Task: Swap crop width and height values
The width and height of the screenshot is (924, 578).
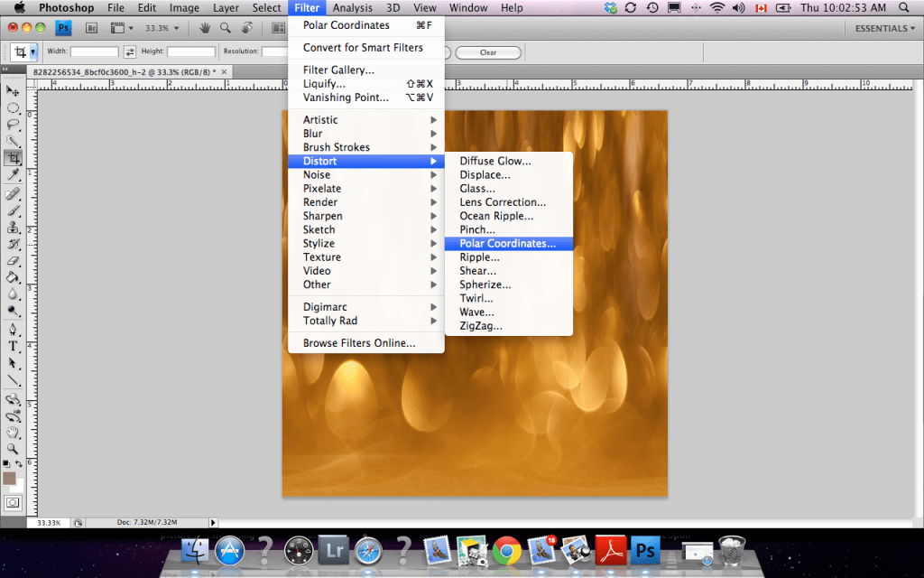Action: coord(130,51)
